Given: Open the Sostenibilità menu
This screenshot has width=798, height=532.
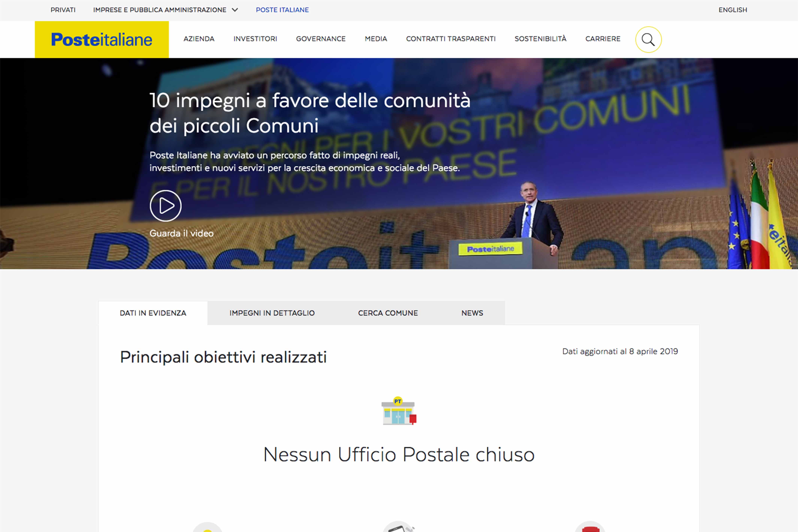Looking at the screenshot, I should coord(541,39).
